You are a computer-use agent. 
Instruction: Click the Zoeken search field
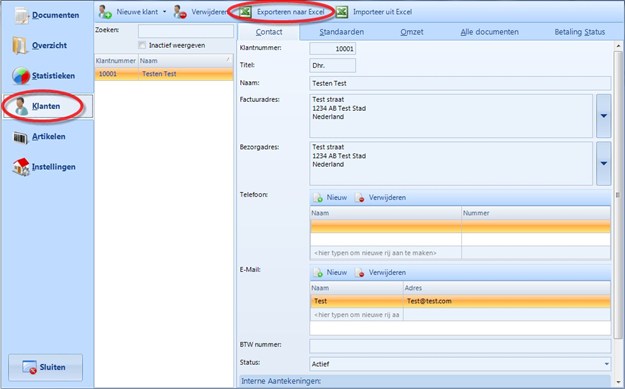pos(186,31)
